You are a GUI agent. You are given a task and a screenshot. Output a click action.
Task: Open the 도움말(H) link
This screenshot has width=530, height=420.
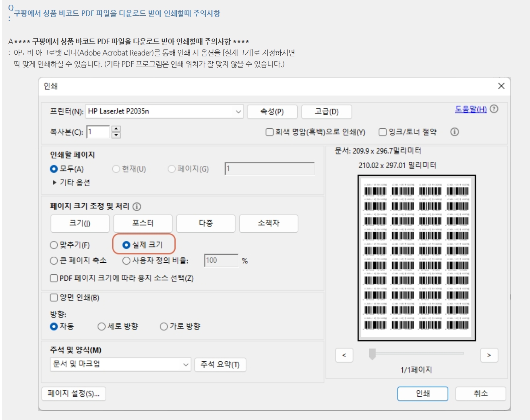click(x=471, y=109)
